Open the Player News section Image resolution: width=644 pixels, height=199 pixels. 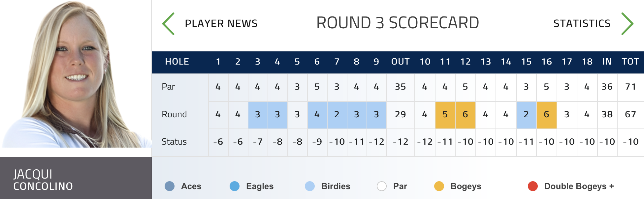pos(221,24)
